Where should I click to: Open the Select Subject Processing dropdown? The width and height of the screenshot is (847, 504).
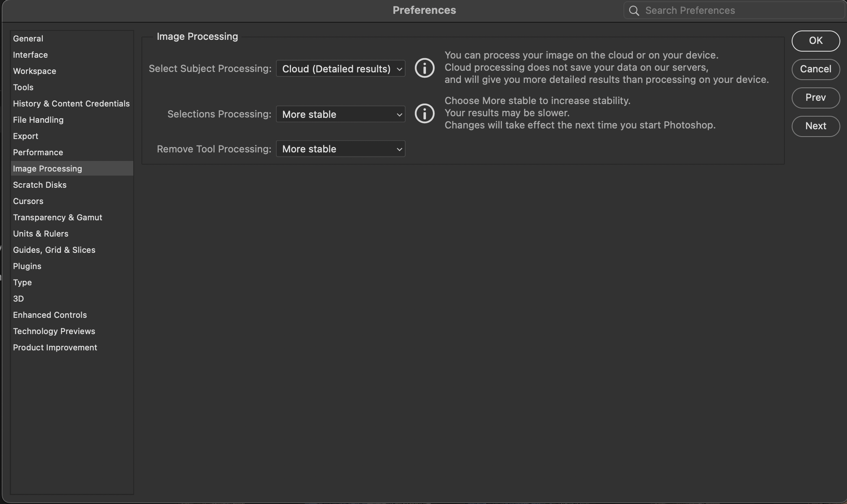341,69
